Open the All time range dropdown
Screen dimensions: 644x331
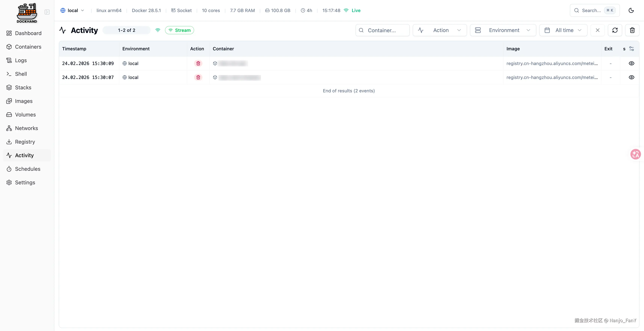click(563, 30)
